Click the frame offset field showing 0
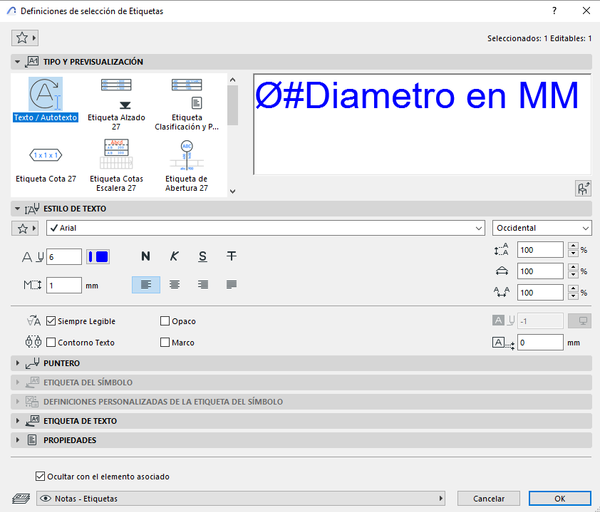Viewport: 600px width, 512px height. click(540, 342)
